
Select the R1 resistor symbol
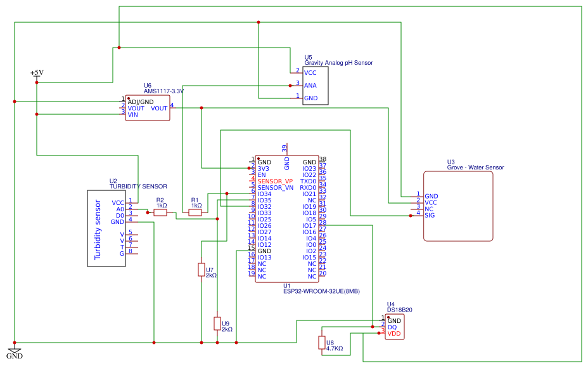(x=195, y=213)
